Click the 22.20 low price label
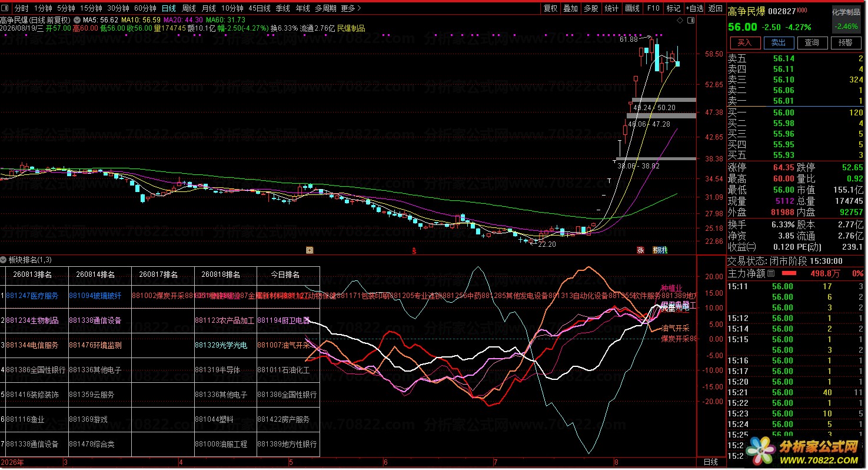The height and width of the screenshot is (470, 868). click(x=547, y=244)
